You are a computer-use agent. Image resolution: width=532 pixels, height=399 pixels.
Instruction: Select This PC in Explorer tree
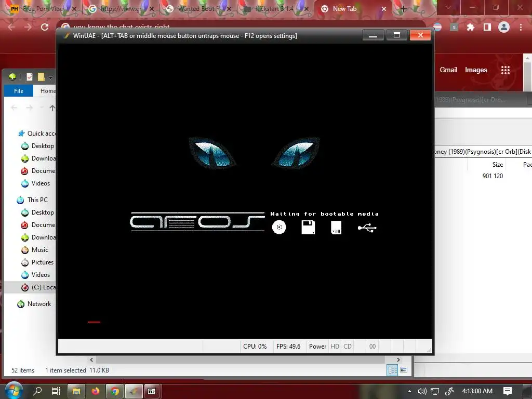32,200
